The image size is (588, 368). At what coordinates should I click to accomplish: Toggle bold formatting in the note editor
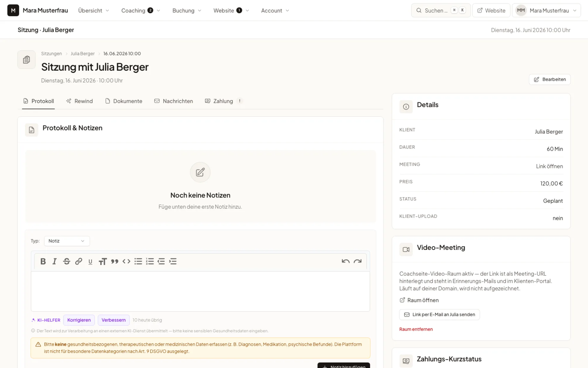(x=43, y=261)
